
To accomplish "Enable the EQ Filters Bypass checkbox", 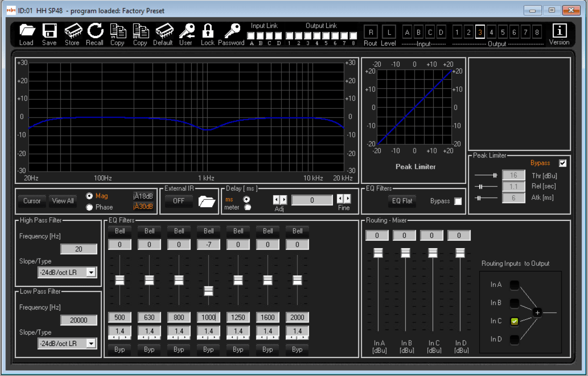I will [458, 201].
